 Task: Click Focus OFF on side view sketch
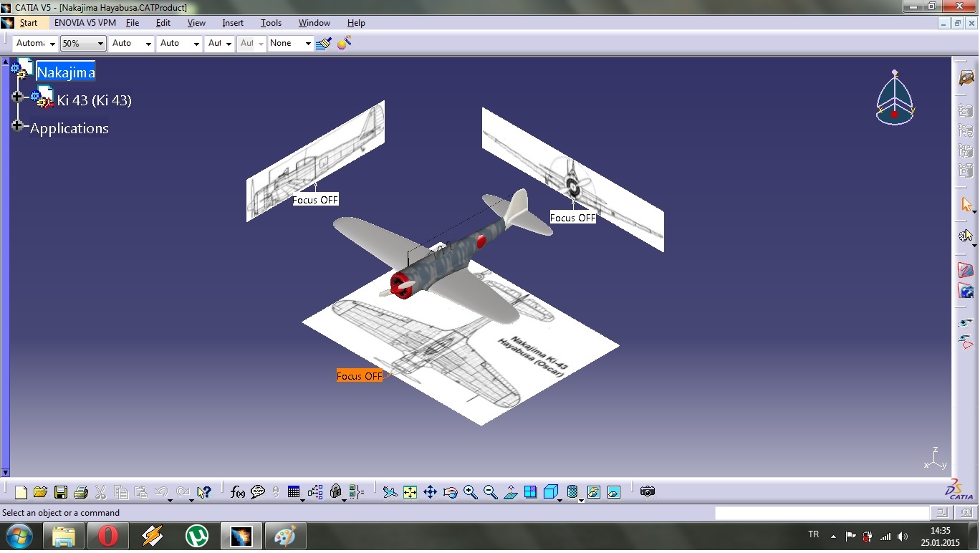(315, 200)
